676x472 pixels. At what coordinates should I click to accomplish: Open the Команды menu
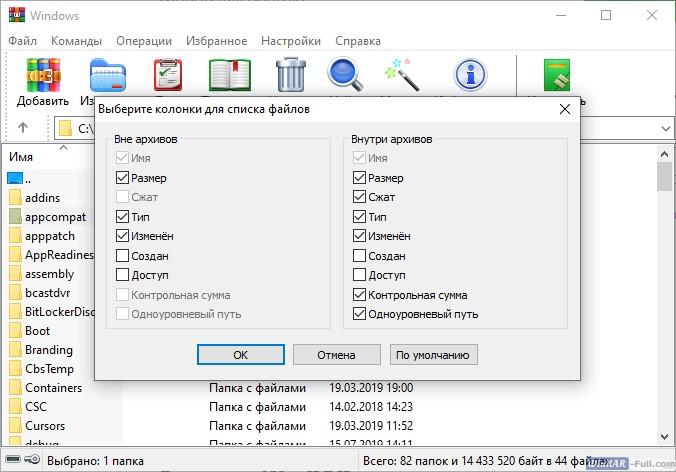pyautogui.click(x=76, y=41)
